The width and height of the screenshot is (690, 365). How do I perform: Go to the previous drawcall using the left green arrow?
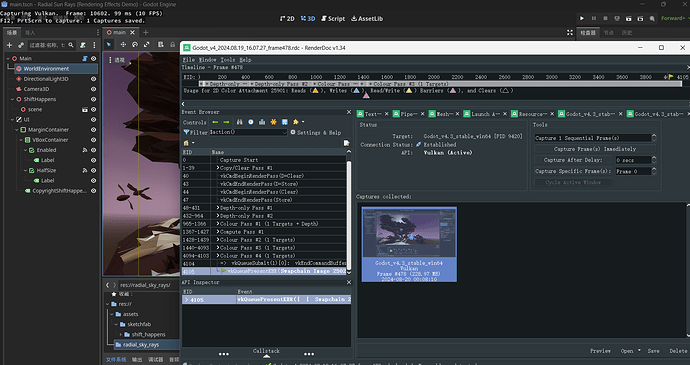coord(215,122)
